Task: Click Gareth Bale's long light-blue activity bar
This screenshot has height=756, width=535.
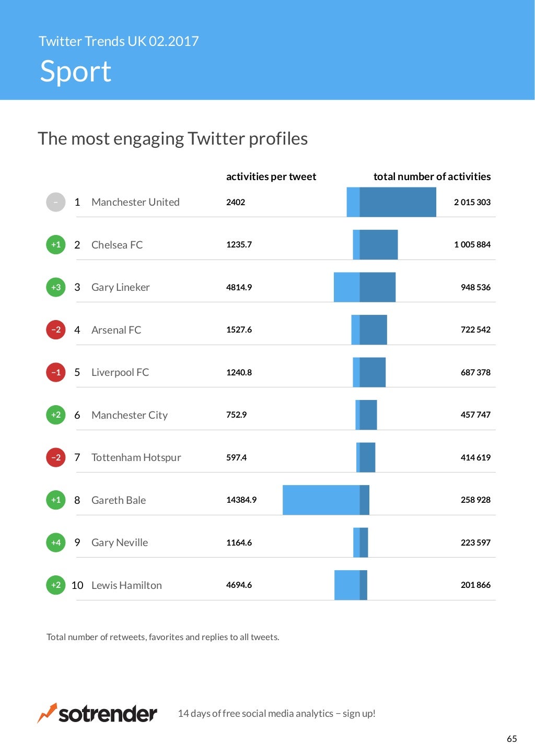Action: click(321, 500)
